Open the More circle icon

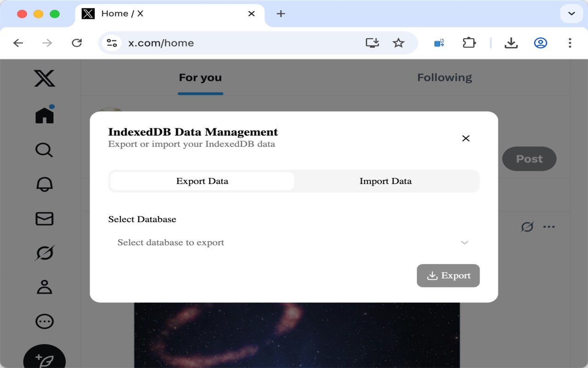45,321
